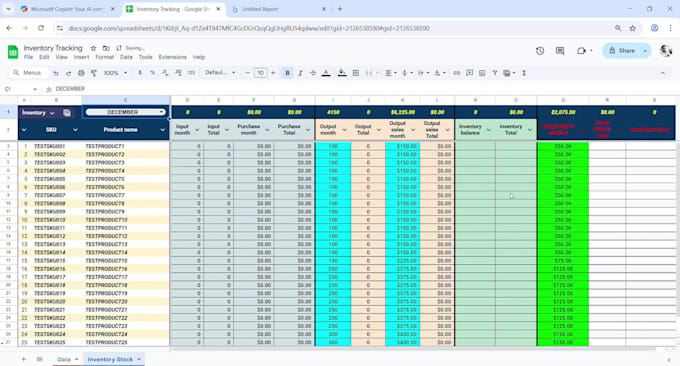The image size is (680, 366).
Task: Click the create filter icon
Action: (494, 73)
